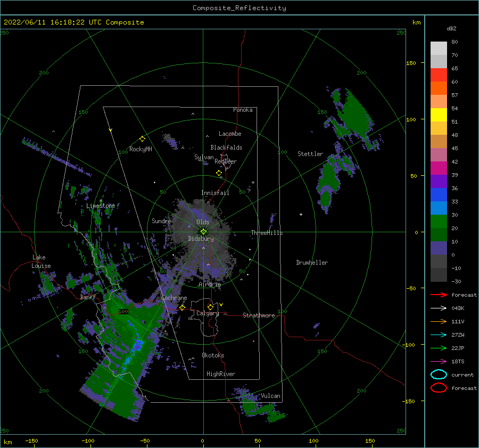Click the magenta 18TS arrow icon

439,362
